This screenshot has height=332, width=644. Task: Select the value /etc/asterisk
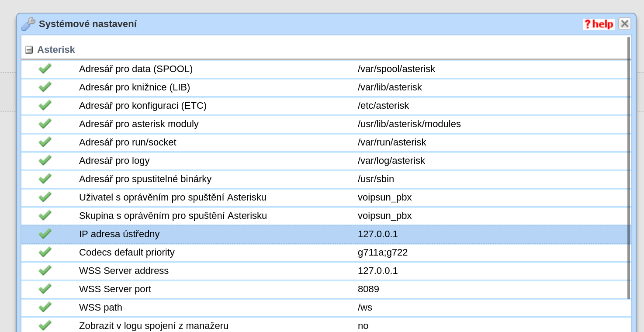[x=383, y=106]
